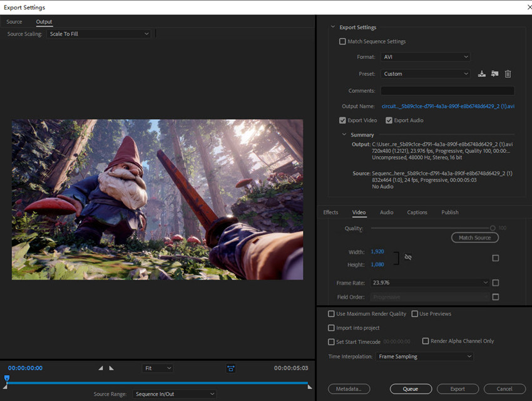Uncheck the Export Video checkbox

[342, 120]
